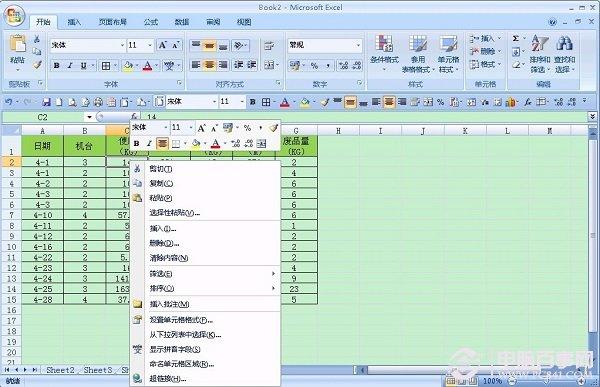The image size is (600, 387).
Task: Switch to the 页面布局 ribbon tab
Action: pos(112,22)
